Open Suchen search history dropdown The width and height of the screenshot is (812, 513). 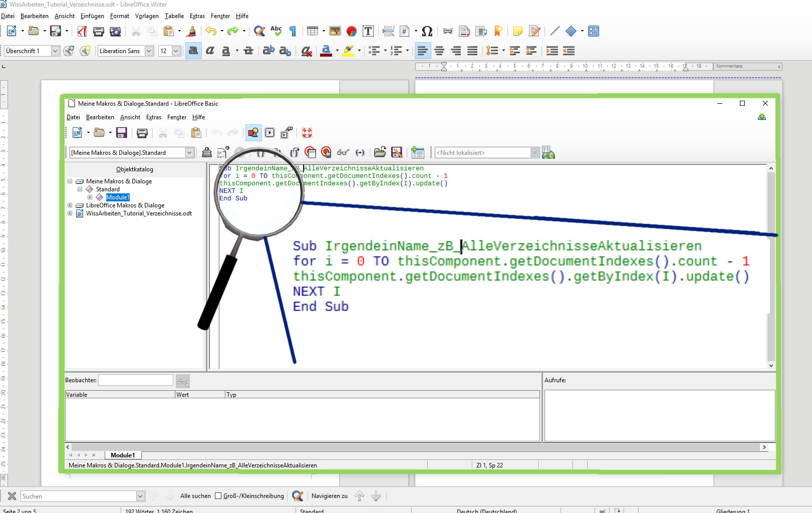[140, 496]
